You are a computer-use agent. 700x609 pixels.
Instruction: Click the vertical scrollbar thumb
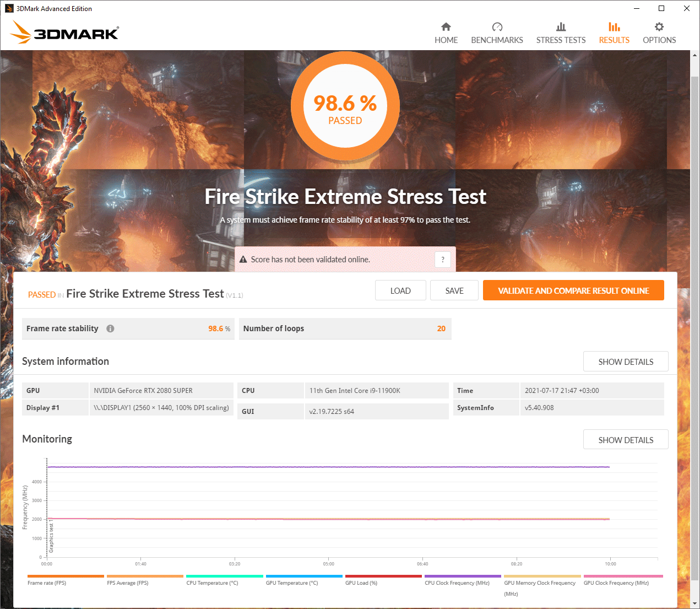[695, 328]
